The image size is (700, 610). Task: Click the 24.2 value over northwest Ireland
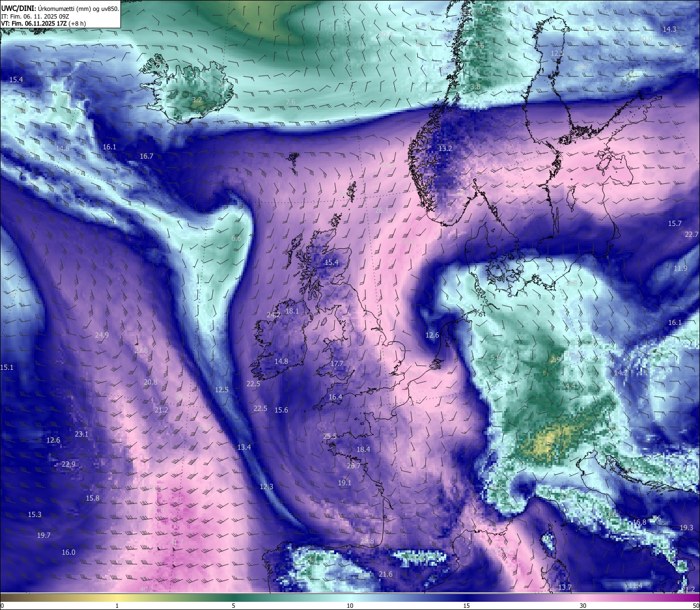tap(273, 315)
